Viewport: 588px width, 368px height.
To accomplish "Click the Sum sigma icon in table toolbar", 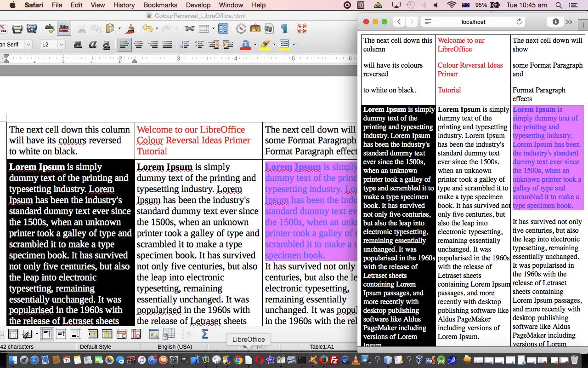I will point(205,334).
